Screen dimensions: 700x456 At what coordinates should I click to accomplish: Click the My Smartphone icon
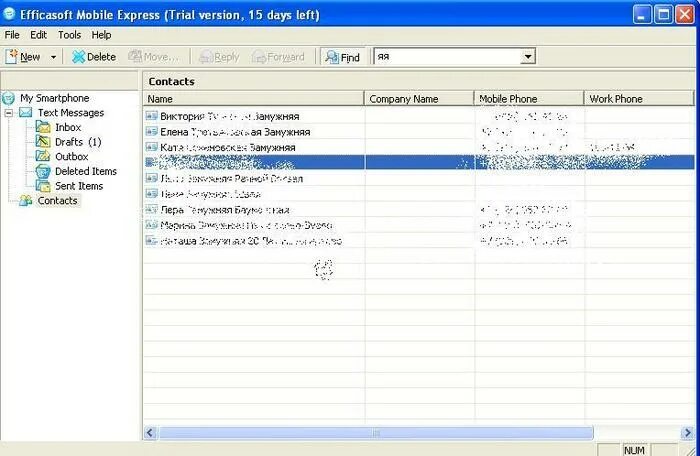[x=8, y=98]
